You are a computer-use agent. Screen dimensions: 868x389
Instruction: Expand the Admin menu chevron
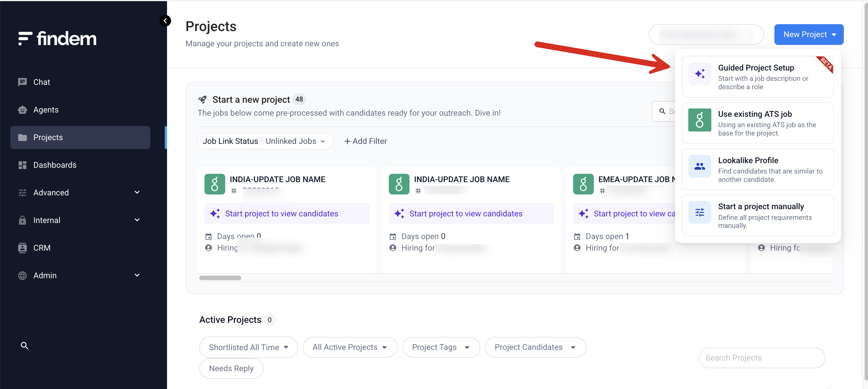point(137,275)
